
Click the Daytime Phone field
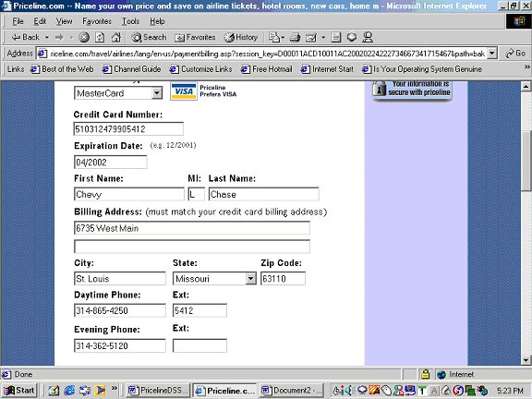tap(120, 310)
